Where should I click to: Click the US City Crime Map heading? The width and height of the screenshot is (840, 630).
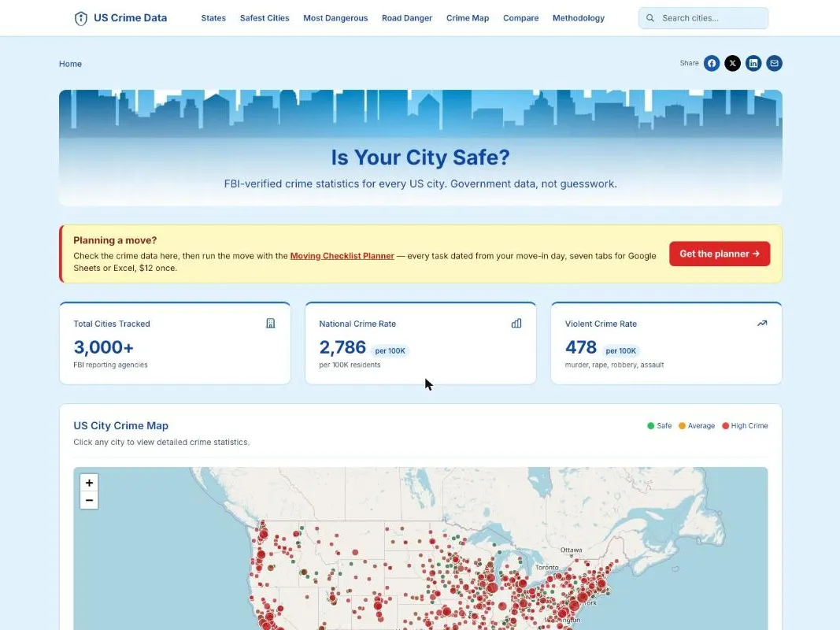point(120,425)
